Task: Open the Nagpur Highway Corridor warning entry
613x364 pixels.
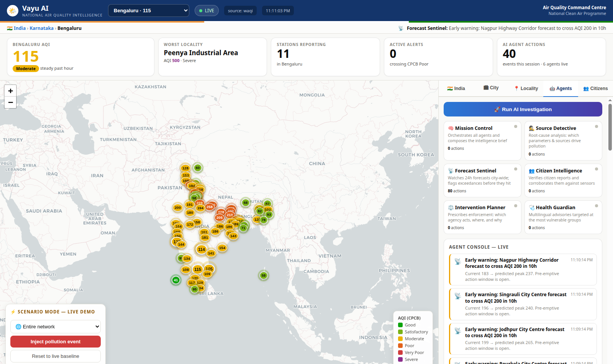Action: tap(523, 270)
